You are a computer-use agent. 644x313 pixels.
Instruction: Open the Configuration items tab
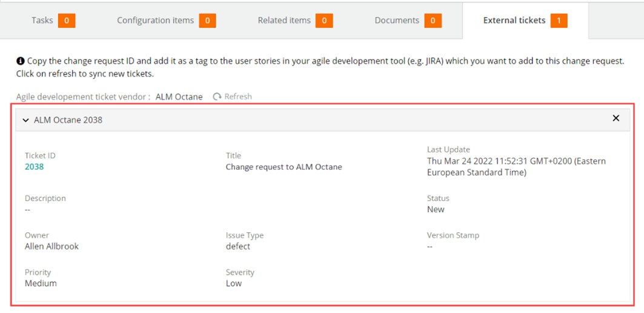[155, 21]
